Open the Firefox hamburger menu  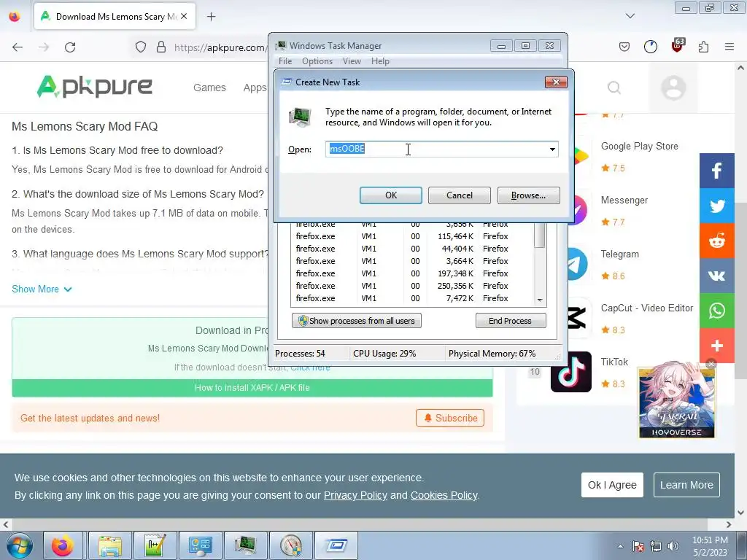729,47
